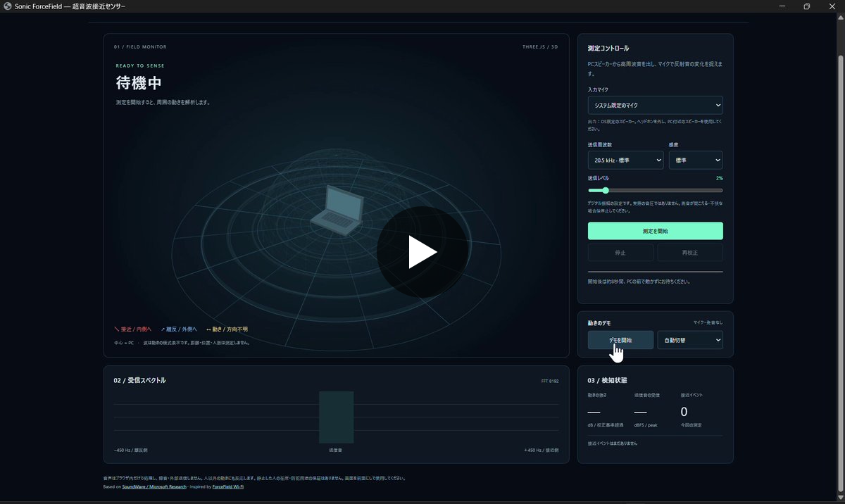Viewport: 845px width, 504px height.
Task: Click the 測定を開始 button
Action: point(655,231)
